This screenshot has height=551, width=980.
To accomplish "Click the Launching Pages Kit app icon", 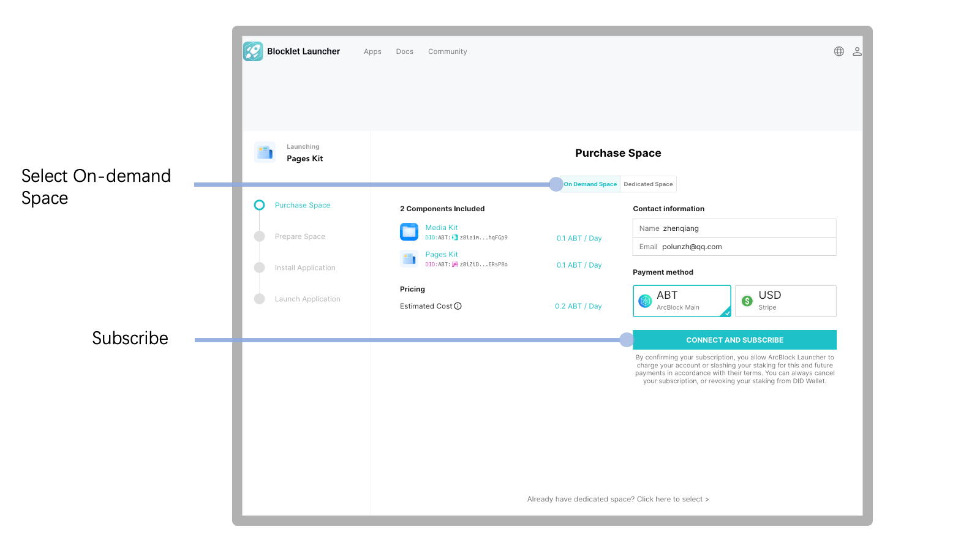I will click(x=265, y=152).
